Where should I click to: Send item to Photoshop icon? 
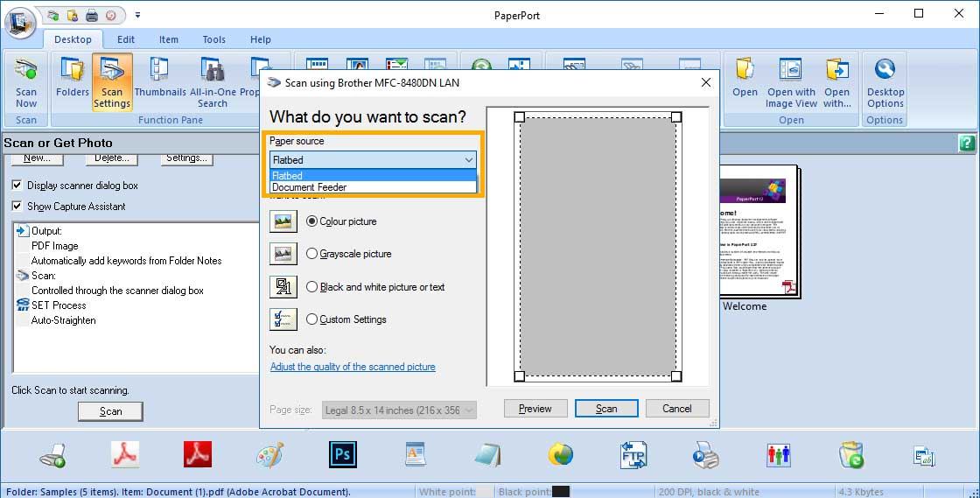point(342,454)
